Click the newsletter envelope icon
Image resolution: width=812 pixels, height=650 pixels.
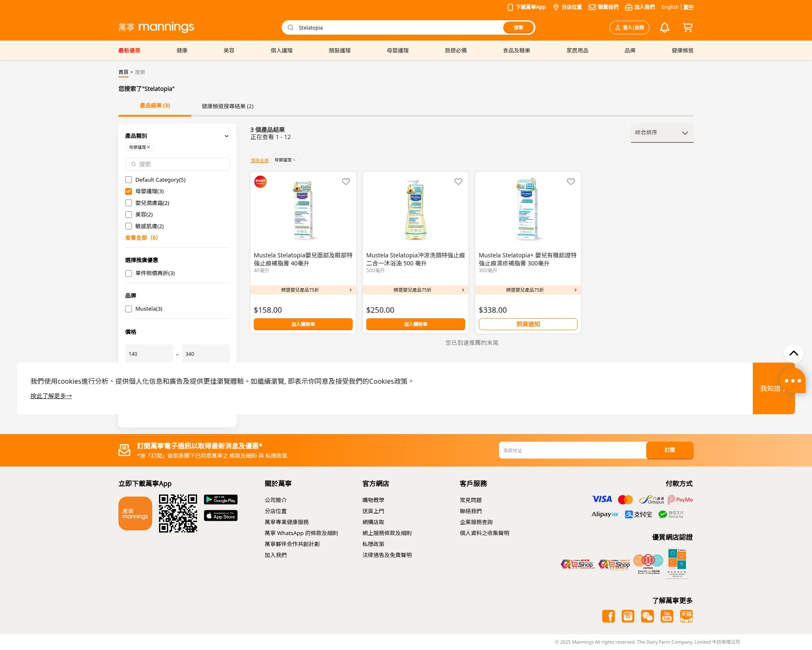tap(124, 450)
